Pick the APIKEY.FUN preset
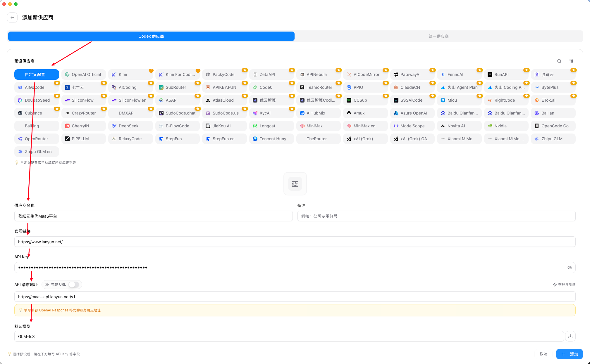This screenshot has width=590, height=364. click(x=224, y=87)
